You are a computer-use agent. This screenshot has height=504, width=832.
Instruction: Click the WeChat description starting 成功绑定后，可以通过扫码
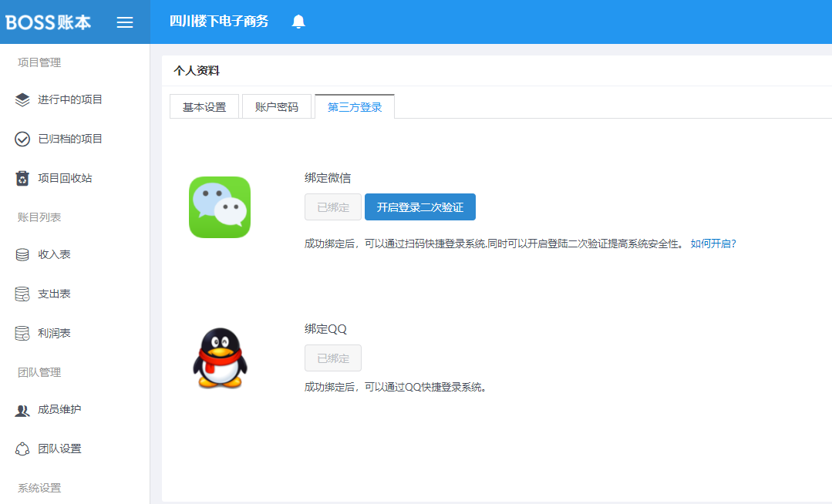click(496, 244)
